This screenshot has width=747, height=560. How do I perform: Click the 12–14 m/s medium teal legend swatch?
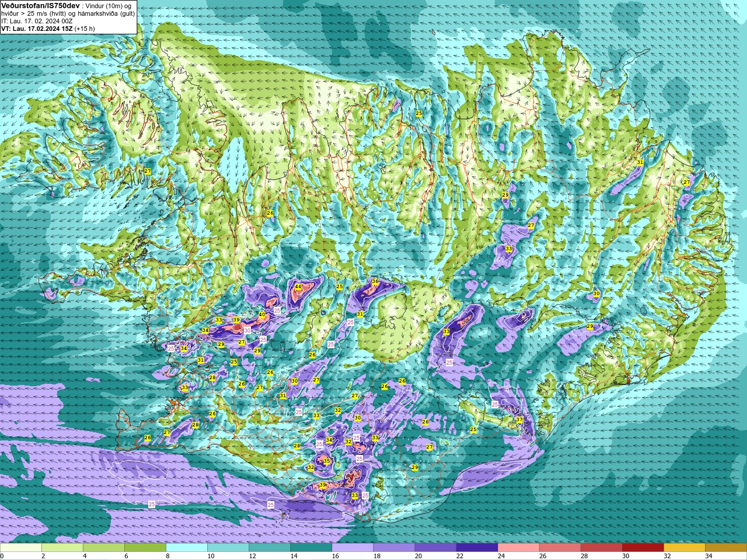[270, 548]
